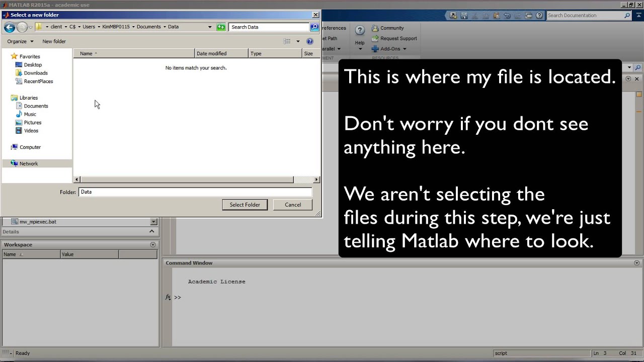
Task: Open the dialog's blue help icon
Action: 310,41
